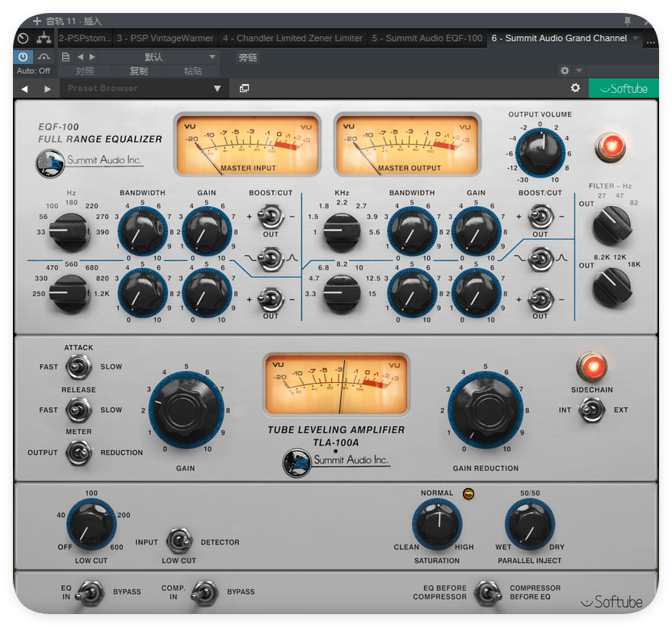Screen dimensions: 672x627
Task: Click the MASTER OUTPUT VU meter
Action: (407, 145)
